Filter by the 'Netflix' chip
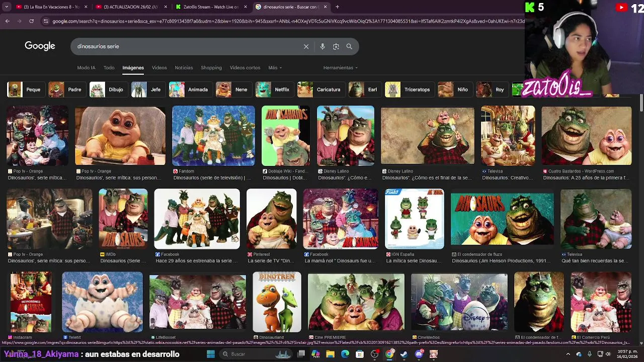 (274, 89)
